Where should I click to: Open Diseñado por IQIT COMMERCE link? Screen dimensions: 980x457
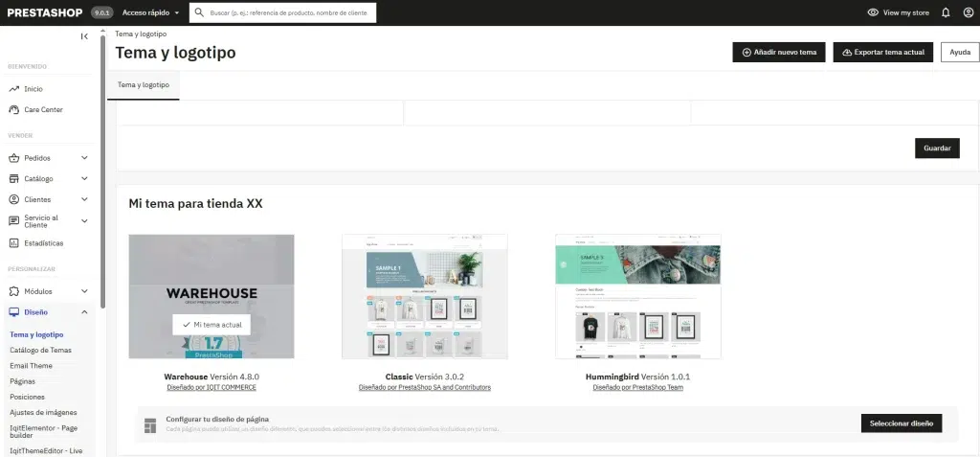point(212,387)
